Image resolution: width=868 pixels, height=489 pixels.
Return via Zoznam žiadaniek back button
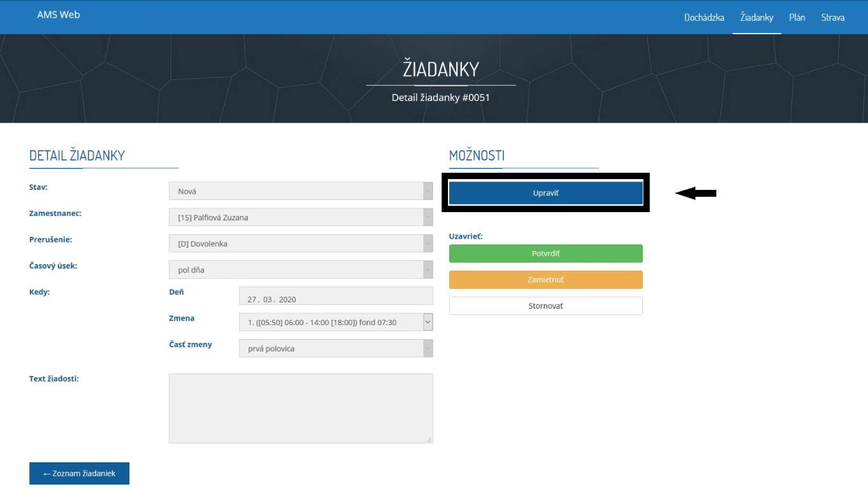click(x=79, y=473)
